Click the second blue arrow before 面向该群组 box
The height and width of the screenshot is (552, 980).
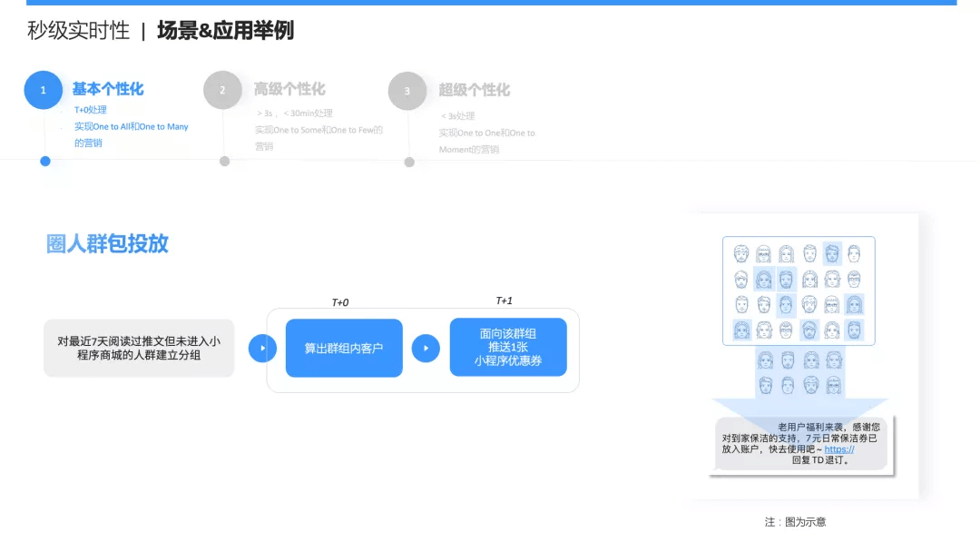coord(426,347)
